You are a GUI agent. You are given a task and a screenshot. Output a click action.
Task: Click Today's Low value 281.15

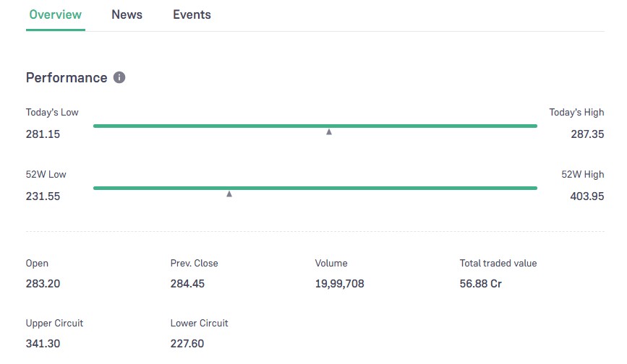[x=43, y=134]
